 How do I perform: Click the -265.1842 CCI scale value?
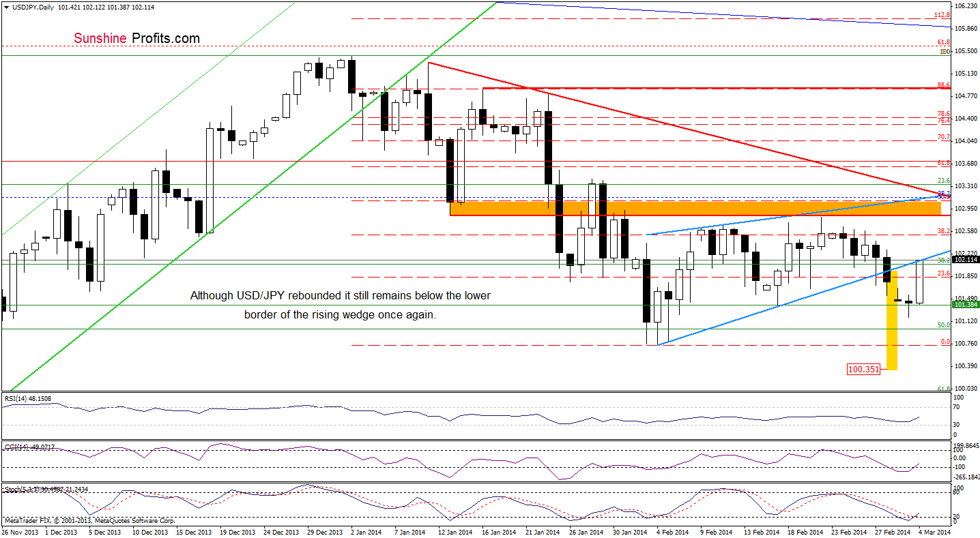pyautogui.click(x=966, y=477)
